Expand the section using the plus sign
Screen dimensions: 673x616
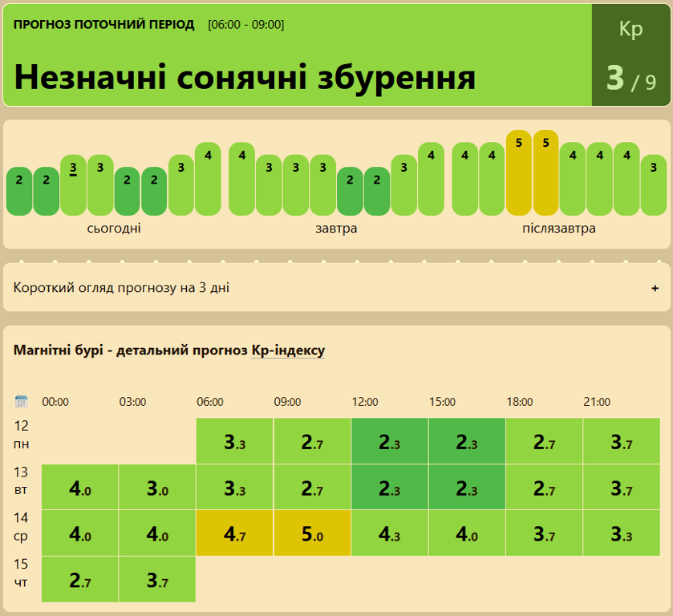point(655,288)
